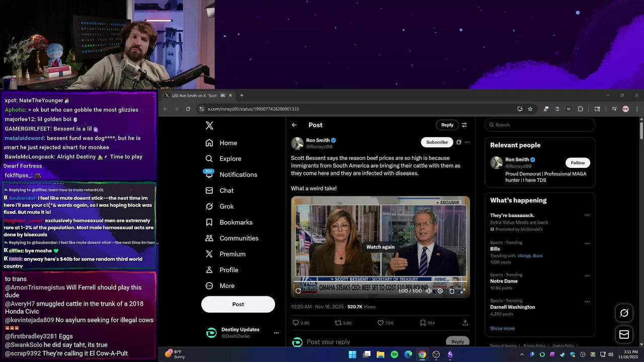The width and height of the screenshot is (644, 362).
Task: Click the Search box on X
Action: point(540,125)
